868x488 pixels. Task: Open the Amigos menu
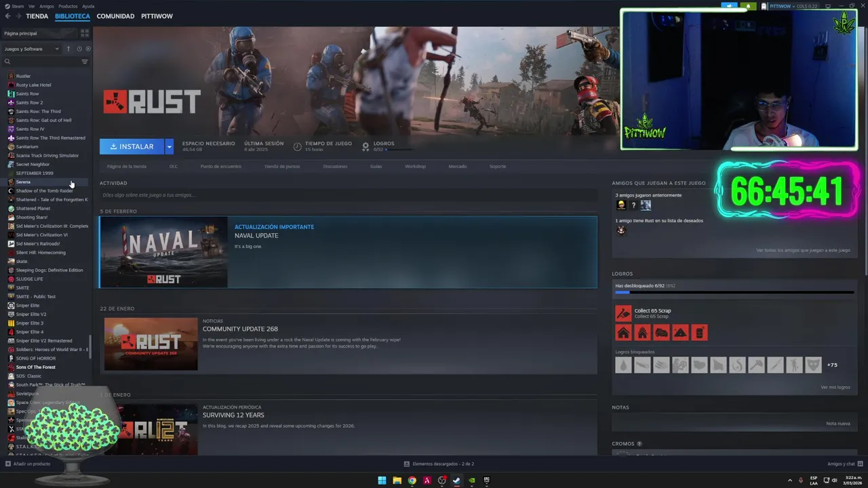[x=47, y=6]
